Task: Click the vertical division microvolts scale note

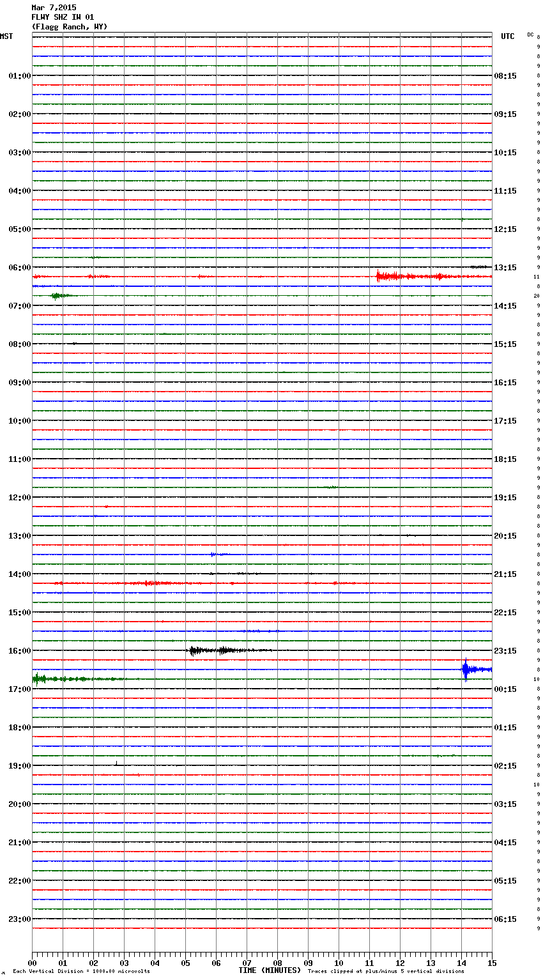Action: [82, 972]
